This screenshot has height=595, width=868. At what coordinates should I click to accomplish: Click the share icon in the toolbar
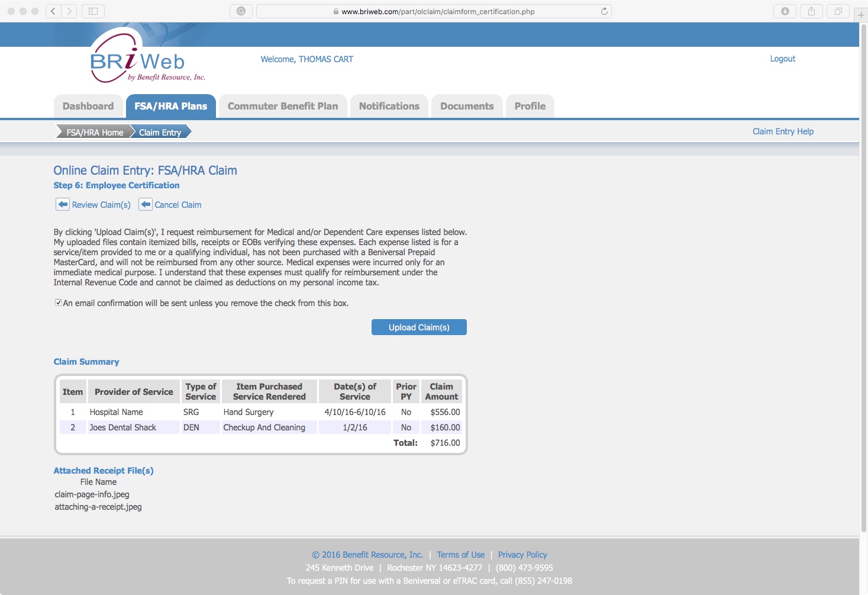click(811, 11)
